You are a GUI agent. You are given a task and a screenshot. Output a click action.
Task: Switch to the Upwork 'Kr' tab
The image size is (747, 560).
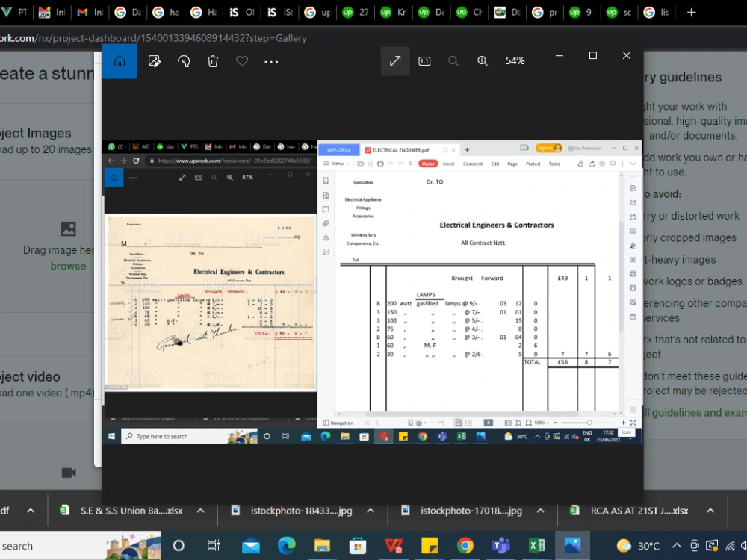tap(394, 13)
